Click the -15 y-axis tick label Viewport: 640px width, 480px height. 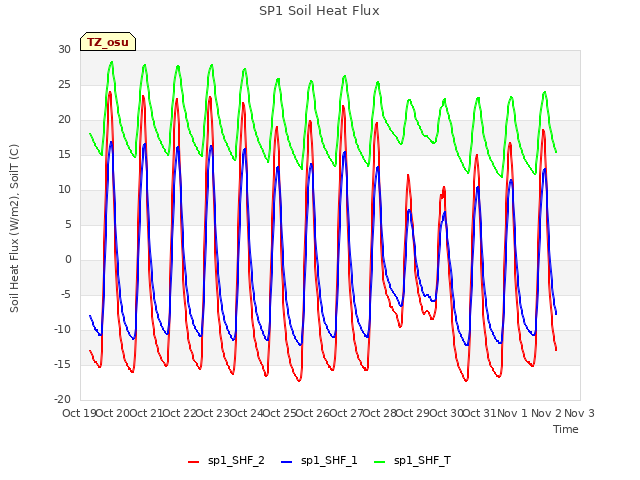62,364
